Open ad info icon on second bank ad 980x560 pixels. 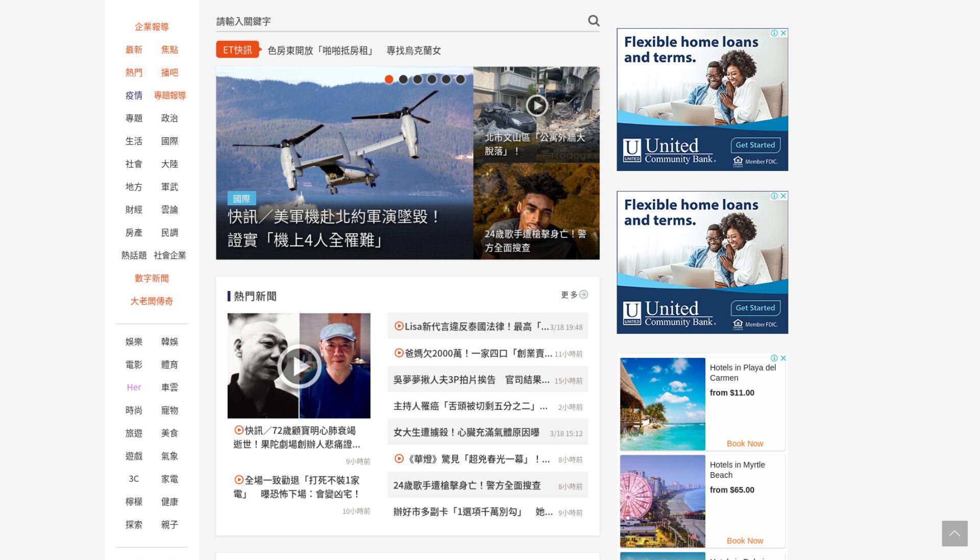point(774,196)
